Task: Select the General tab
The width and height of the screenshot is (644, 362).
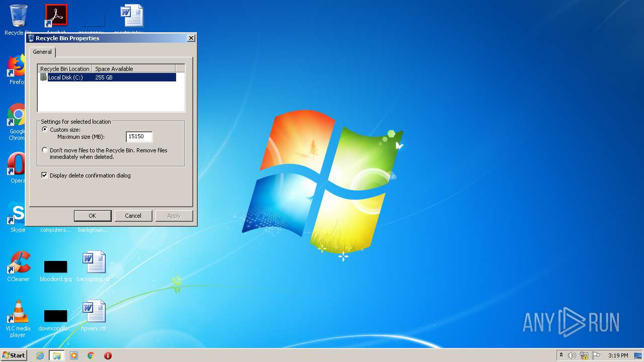Action: pos(42,52)
